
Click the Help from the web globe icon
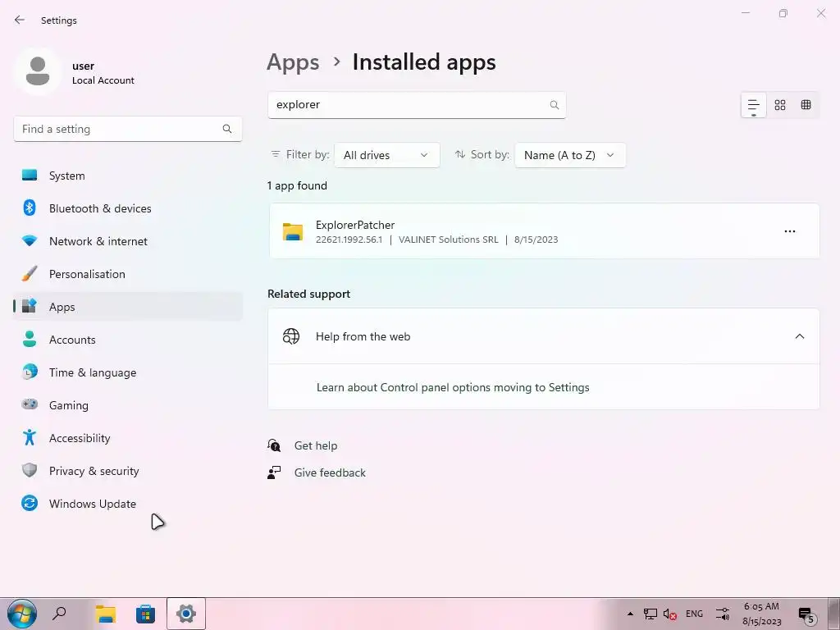tap(291, 336)
